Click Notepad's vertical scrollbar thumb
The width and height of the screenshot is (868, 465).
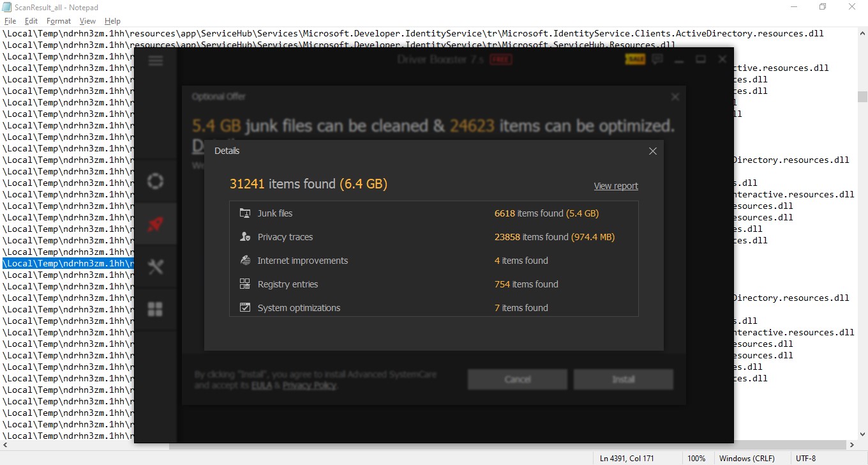(862, 96)
